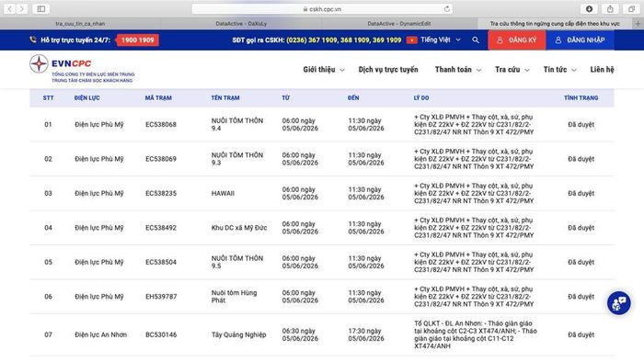The height and width of the screenshot is (362, 644).
Task: Select the Tra cứu thông tin ngừng cung cấp điện tab
Action: pos(555,24)
